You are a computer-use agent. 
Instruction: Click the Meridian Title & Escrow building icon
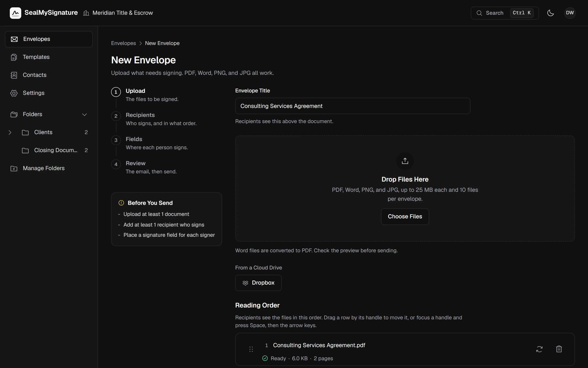click(86, 13)
